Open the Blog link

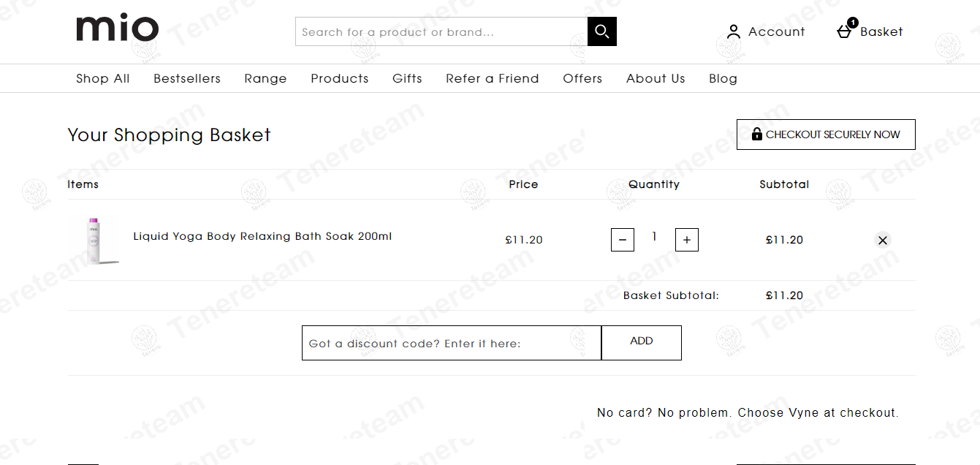(x=723, y=78)
